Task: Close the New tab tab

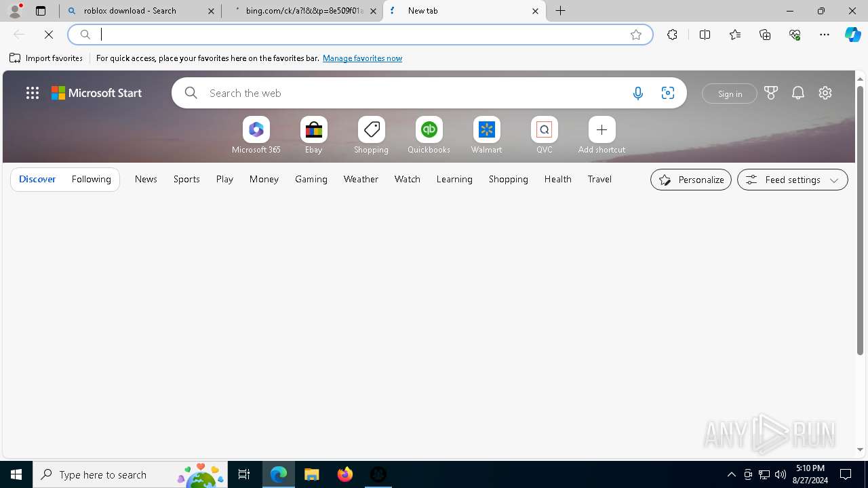Action: click(535, 11)
